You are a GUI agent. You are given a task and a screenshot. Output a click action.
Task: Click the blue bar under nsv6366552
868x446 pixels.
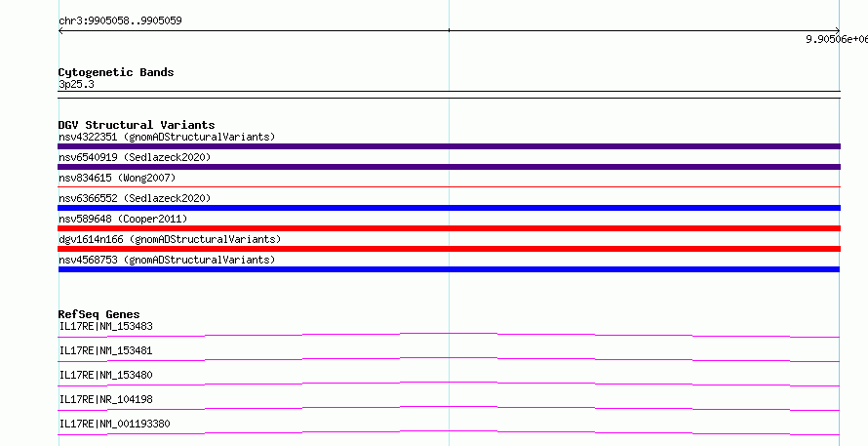(449, 208)
